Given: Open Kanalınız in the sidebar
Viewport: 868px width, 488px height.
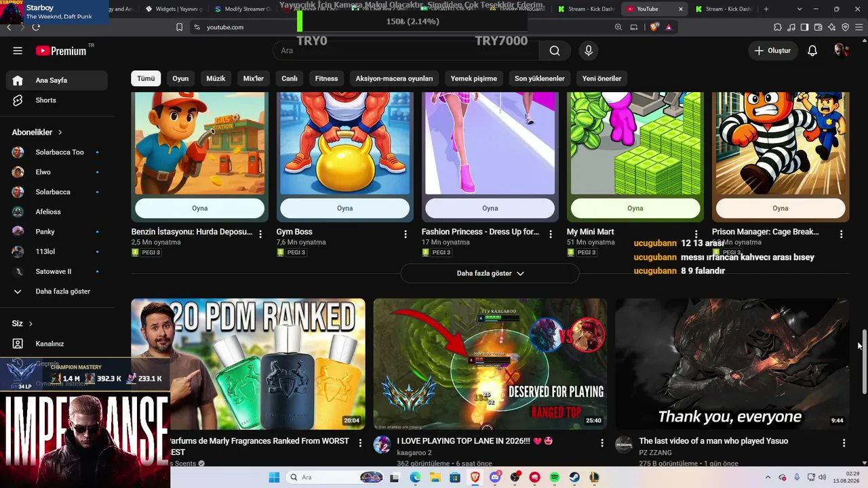Looking at the screenshot, I should point(57,344).
